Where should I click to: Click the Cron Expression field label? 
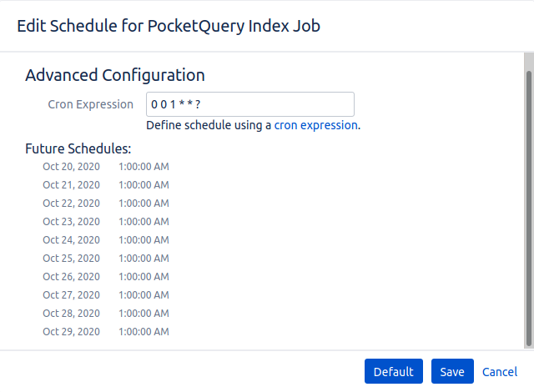(91, 104)
